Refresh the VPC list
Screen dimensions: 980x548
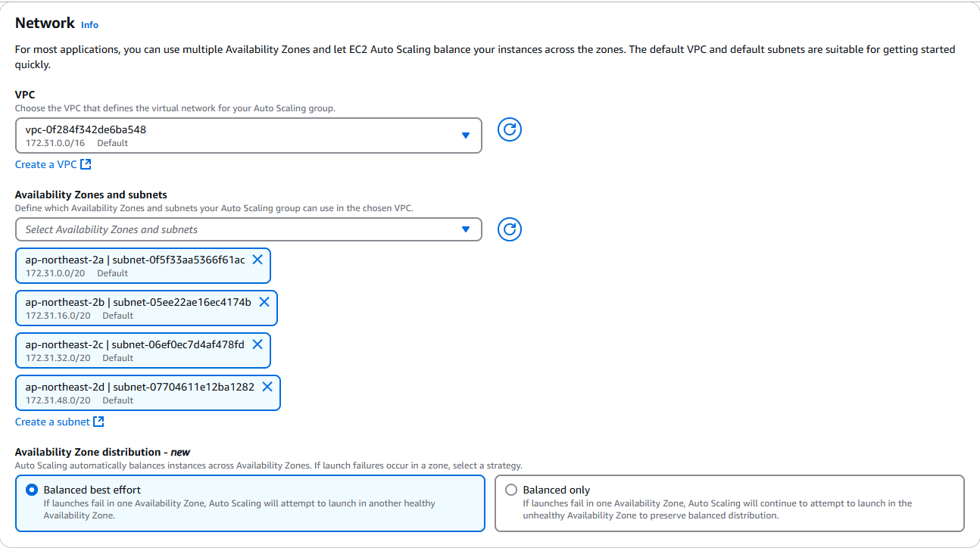[510, 129]
